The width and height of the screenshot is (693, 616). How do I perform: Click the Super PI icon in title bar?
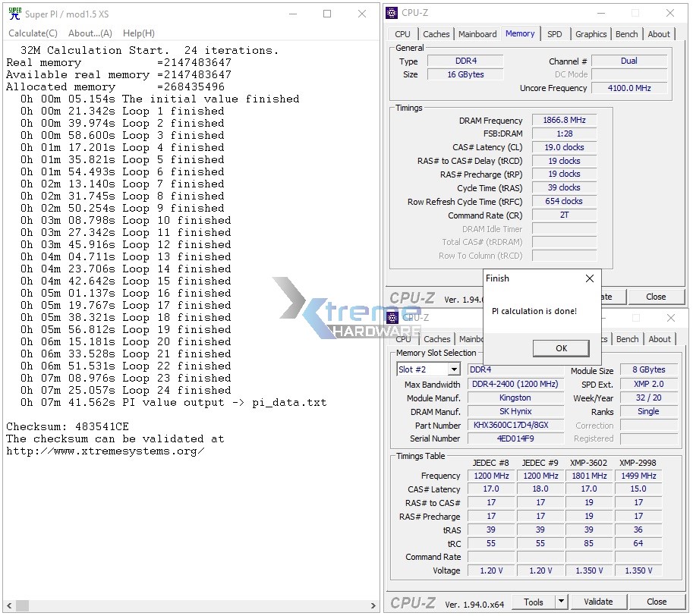pos(14,14)
